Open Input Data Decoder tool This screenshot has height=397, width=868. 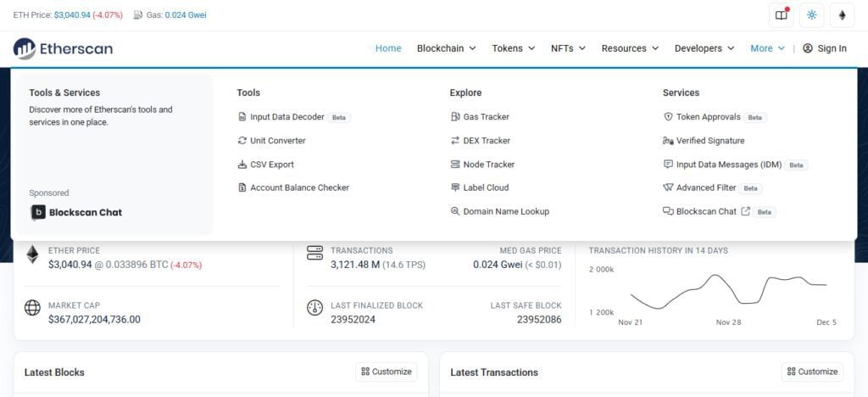coord(287,117)
